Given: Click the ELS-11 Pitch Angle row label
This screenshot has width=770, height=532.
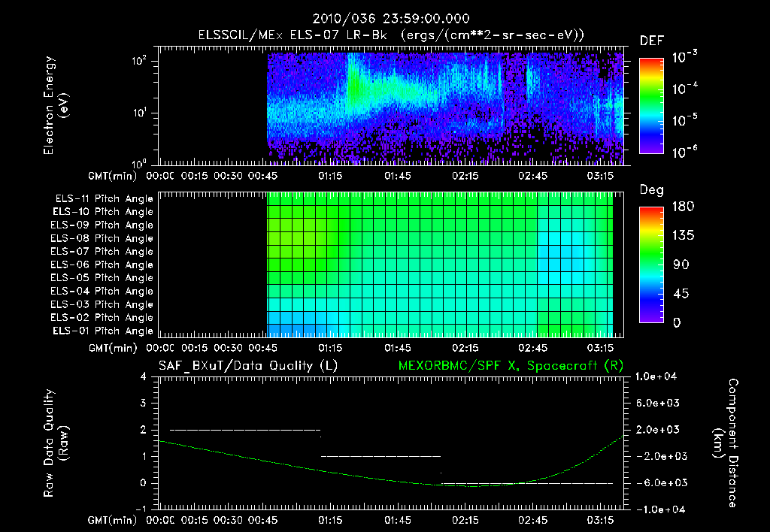Looking at the screenshot, I should [104, 199].
